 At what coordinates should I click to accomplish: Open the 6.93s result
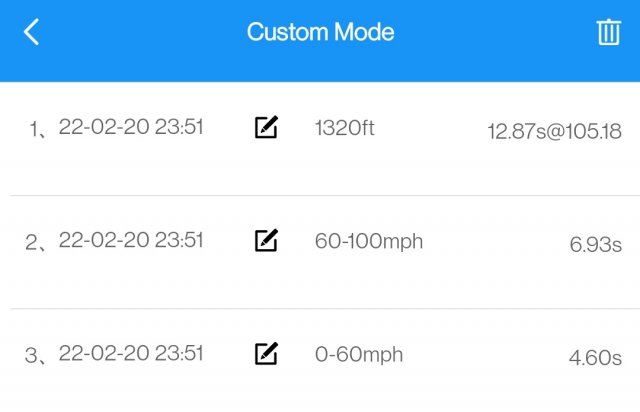tap(596, 245)
